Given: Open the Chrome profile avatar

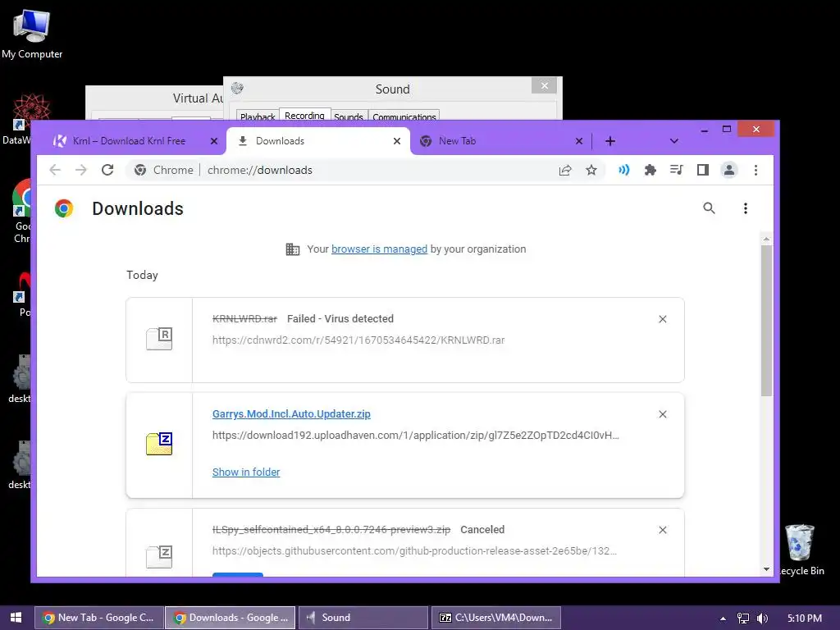Looking at the screenshot, I should click(x=729, y=170).
